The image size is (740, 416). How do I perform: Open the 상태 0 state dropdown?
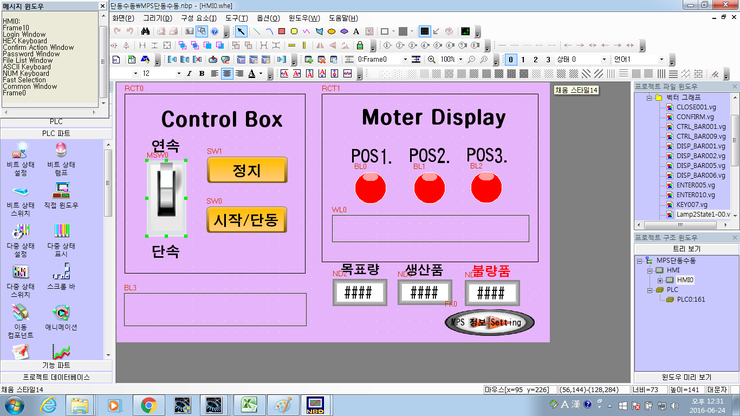604,59
